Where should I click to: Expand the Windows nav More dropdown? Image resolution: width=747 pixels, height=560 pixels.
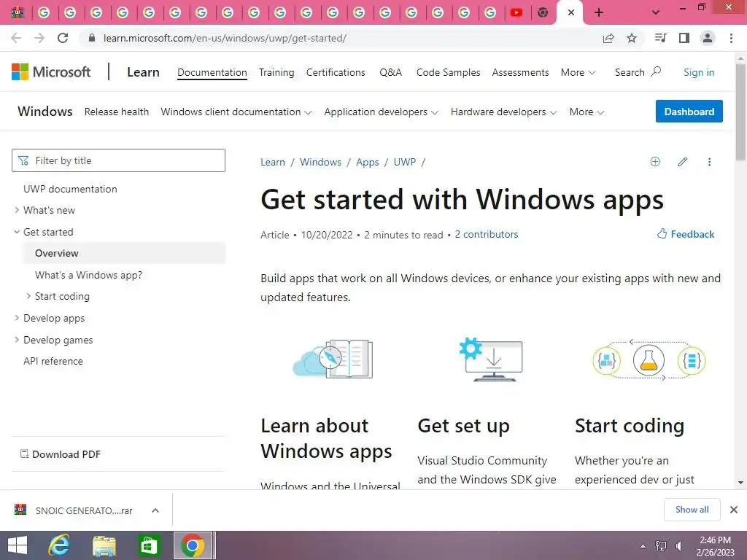(x=587, y=112)
